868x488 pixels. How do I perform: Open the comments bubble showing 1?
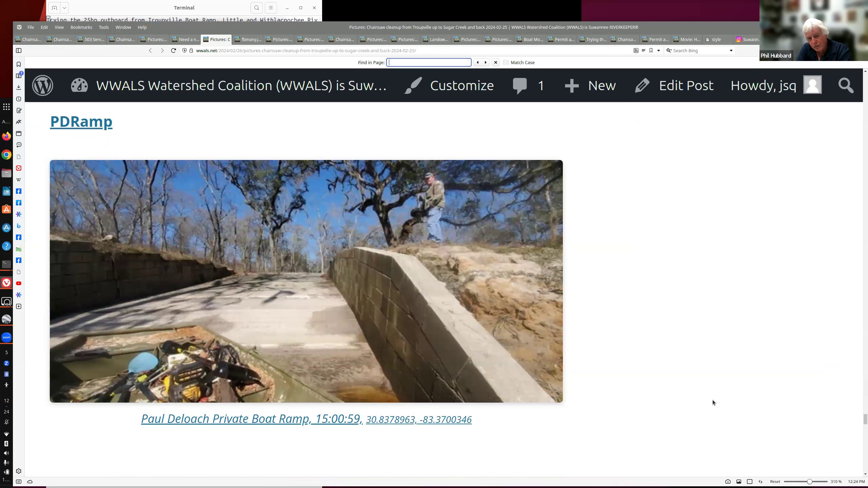(x=529, y=85)
